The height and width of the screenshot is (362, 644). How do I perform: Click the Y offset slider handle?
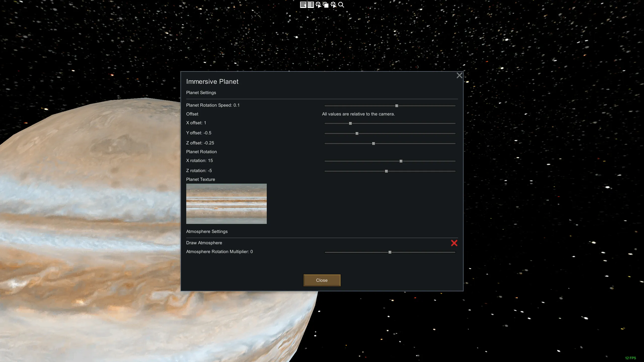[357, 134]
